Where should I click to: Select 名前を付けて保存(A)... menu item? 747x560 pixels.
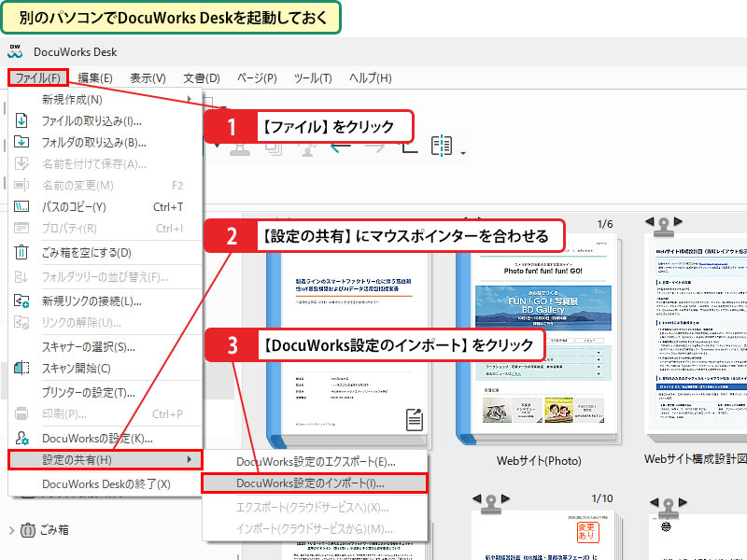106,164
